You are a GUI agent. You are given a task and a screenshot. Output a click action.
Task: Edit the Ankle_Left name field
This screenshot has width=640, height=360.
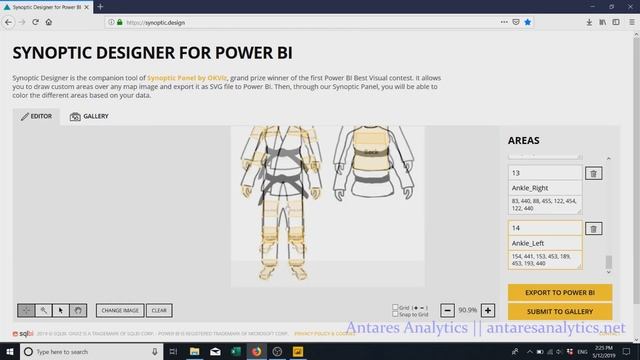(545, 243)
